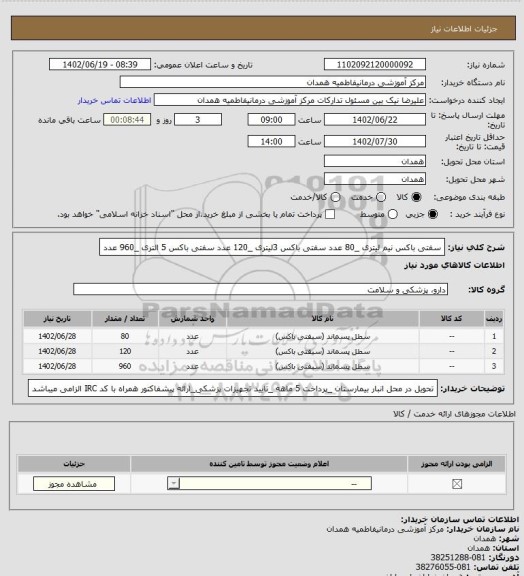
Task: Click the response deadline date 1402/06/22
Action: coord(375,120)
